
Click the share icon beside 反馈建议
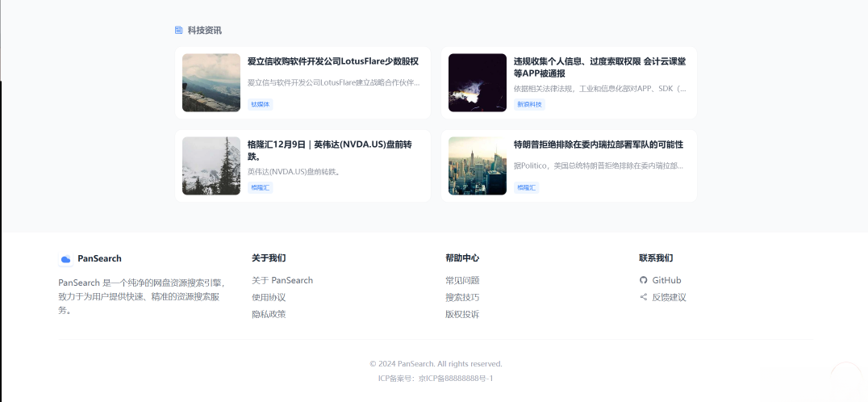643,297
